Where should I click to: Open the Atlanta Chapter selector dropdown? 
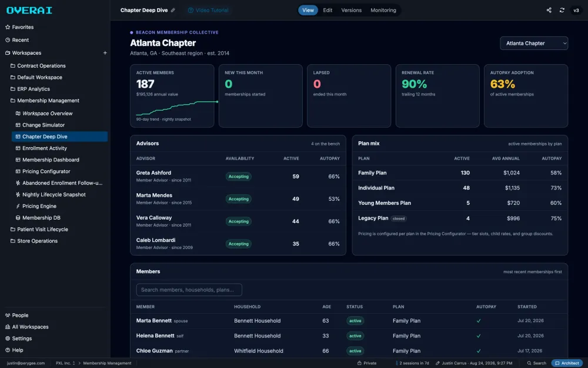pos(534,43)
